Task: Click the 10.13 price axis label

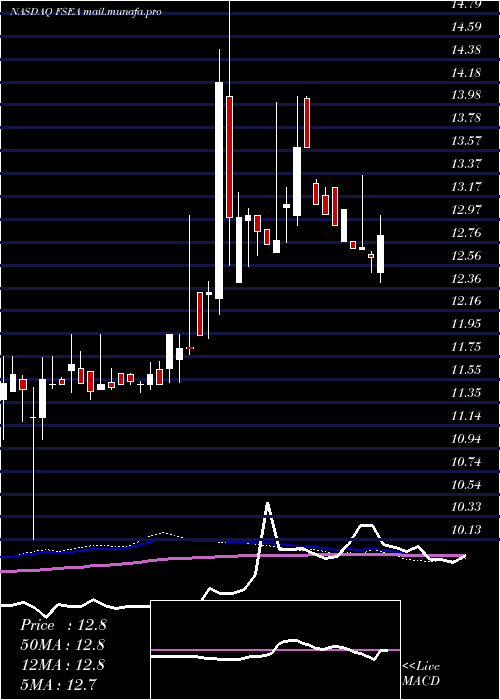Action: 467,530
